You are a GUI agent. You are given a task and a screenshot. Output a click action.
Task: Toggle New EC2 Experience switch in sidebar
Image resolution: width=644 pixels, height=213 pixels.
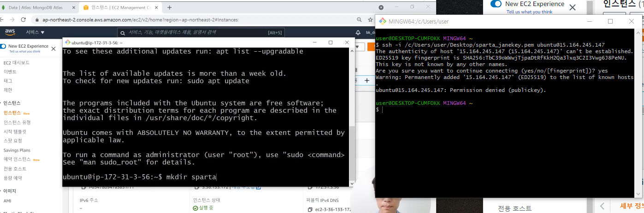[x=3, y=46]
